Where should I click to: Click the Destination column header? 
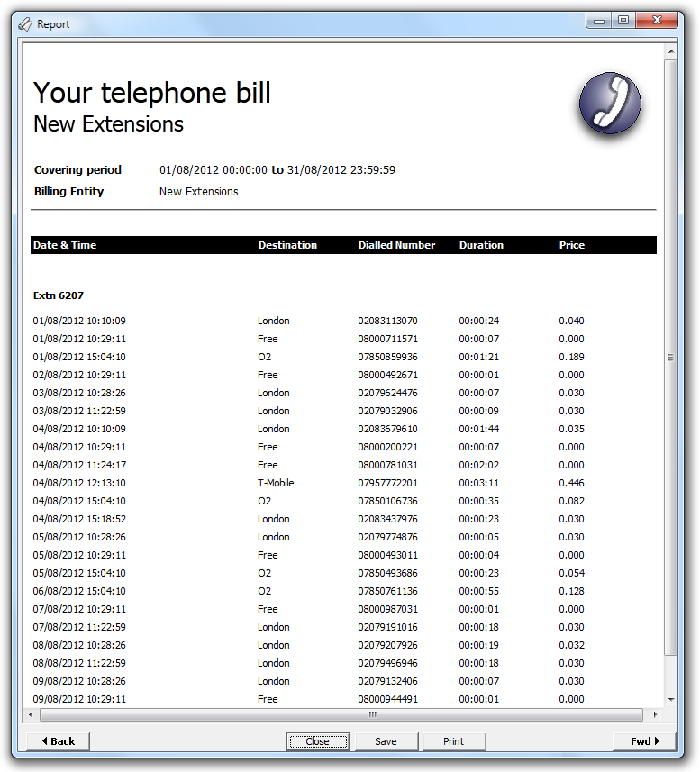(x=287, y=245)
